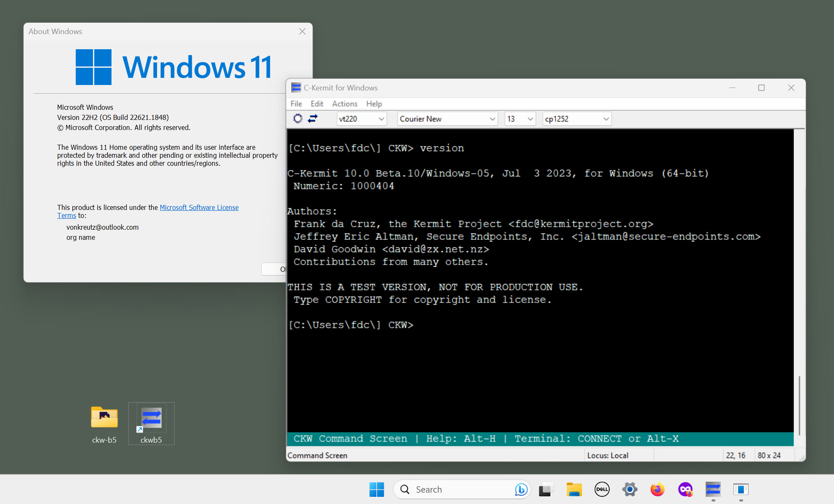The width and height of the screenshot is (834, 504).
Task: Click the C-Kermit title bar app icon
Action: [x=296, y=88]
